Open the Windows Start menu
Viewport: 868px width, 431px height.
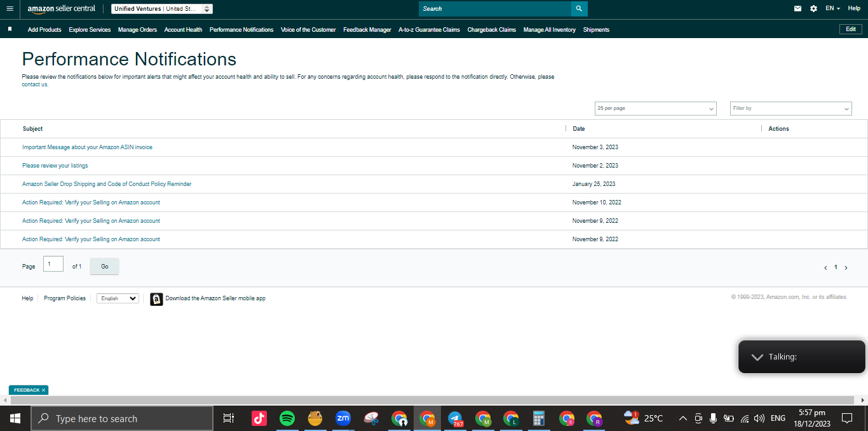click(15, 419)
